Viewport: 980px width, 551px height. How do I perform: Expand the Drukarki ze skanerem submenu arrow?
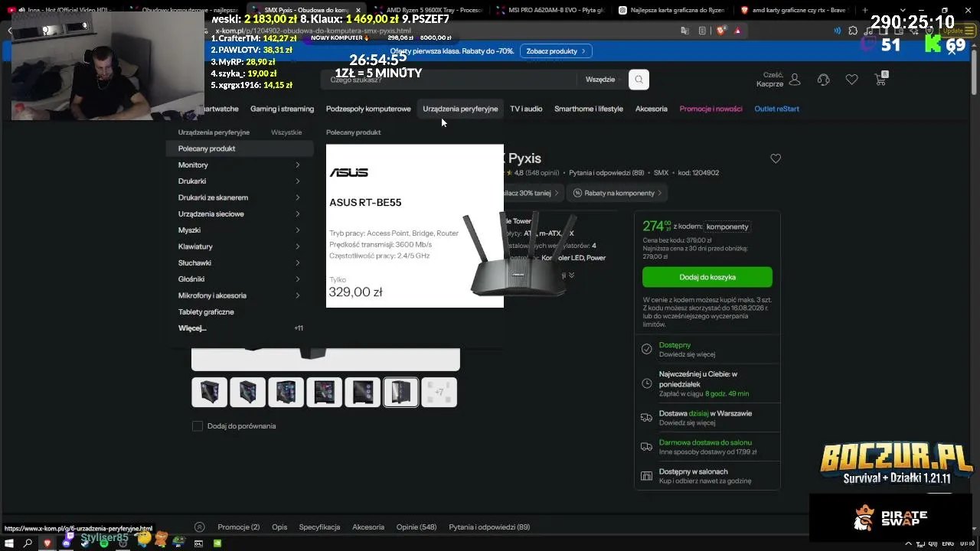coord(298,197)
